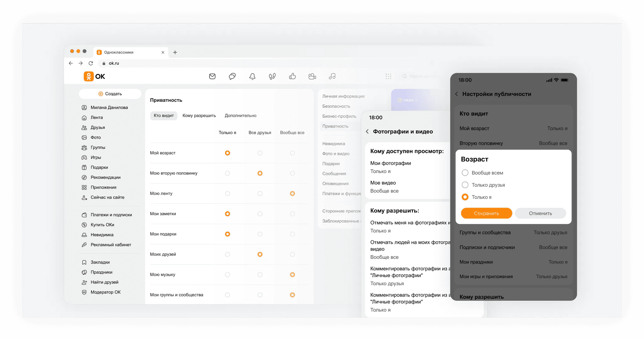
Task: Open Подписки и подписчики setting on phone
Action: click(x=513, y=247)
